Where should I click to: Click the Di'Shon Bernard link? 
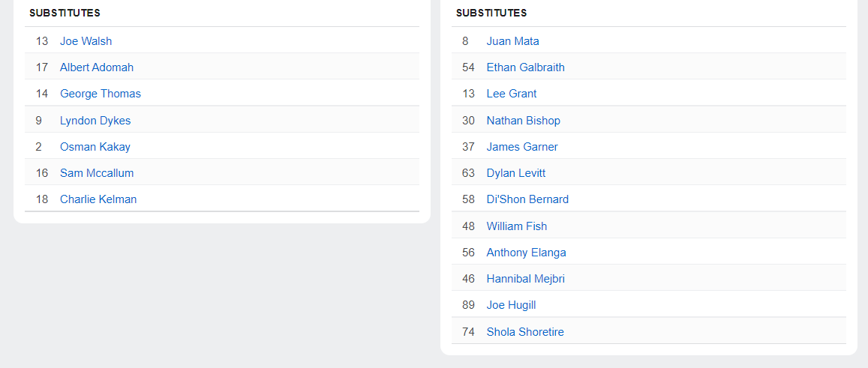tap(527, 199)
